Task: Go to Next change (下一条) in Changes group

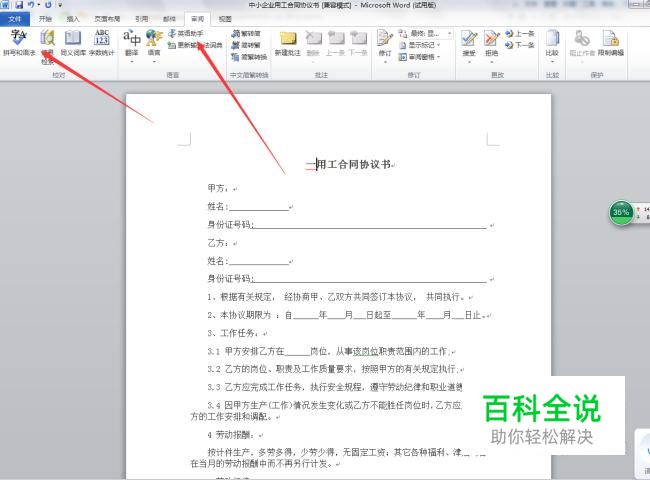Action: pyautogui.click(x=520, y=45)
